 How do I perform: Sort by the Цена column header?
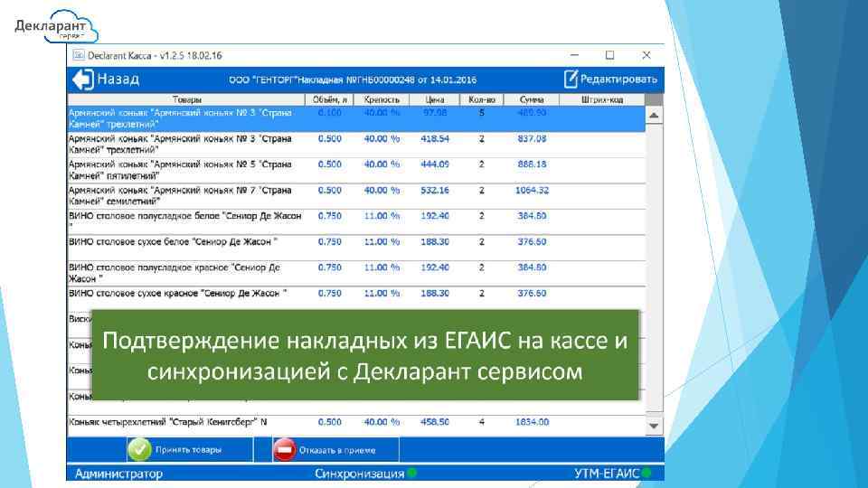[x=435, y=99]
